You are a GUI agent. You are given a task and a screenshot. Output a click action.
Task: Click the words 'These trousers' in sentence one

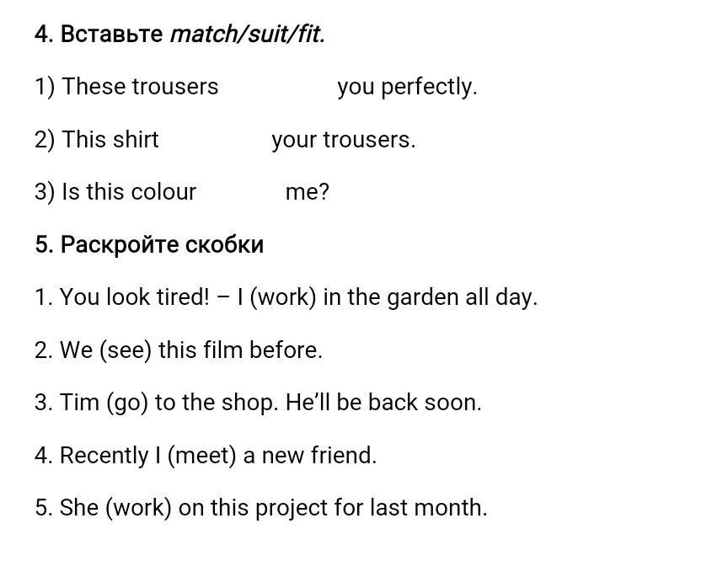coord(140,87)
